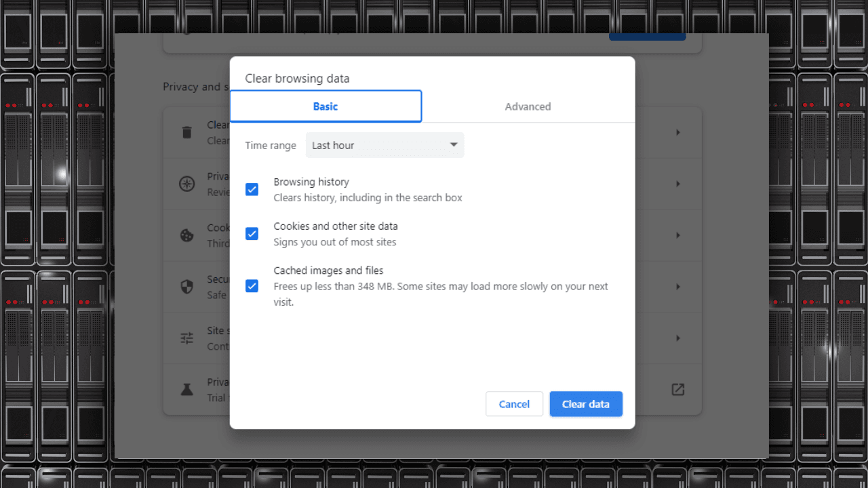Select the Basic tab
The width and height of the screenshot is (868, 488).
325,106
